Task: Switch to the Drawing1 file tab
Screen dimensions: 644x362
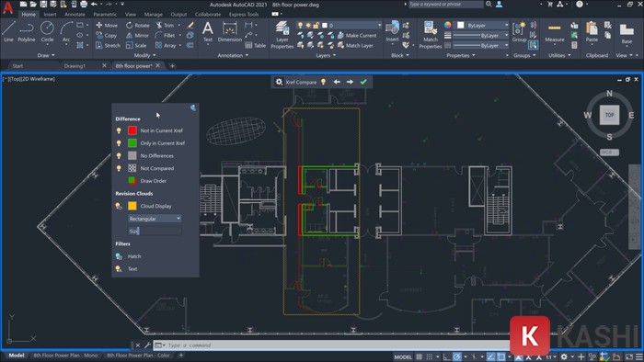Action: (75, 65)
